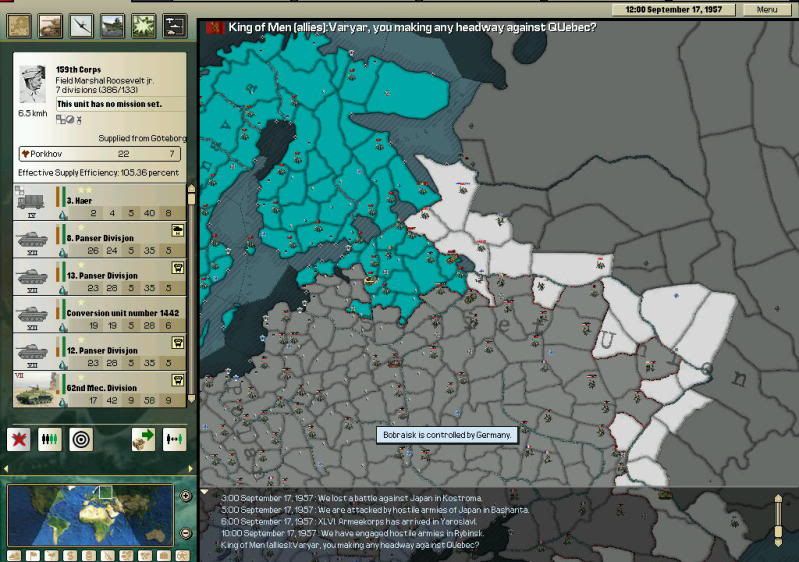The image size is (799, 562).
Task: Click first map mode button below minimap
Action: point(14,555)
